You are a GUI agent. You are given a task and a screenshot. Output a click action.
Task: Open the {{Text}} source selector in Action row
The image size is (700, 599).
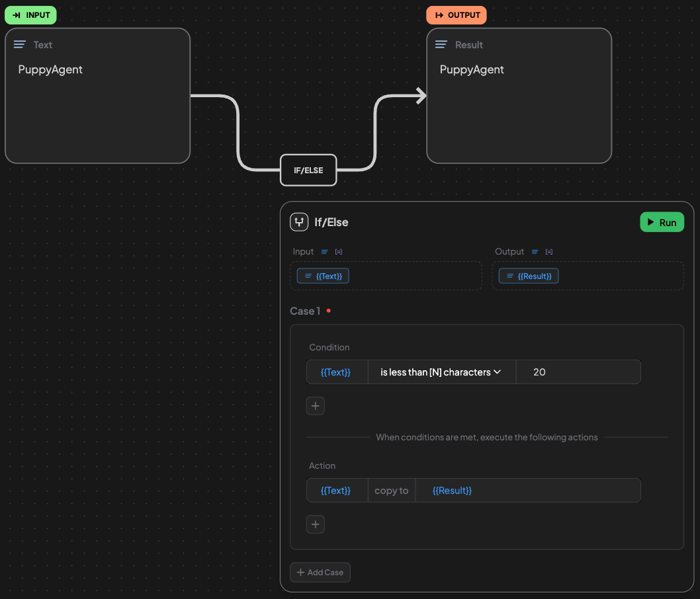click(336, 491)
